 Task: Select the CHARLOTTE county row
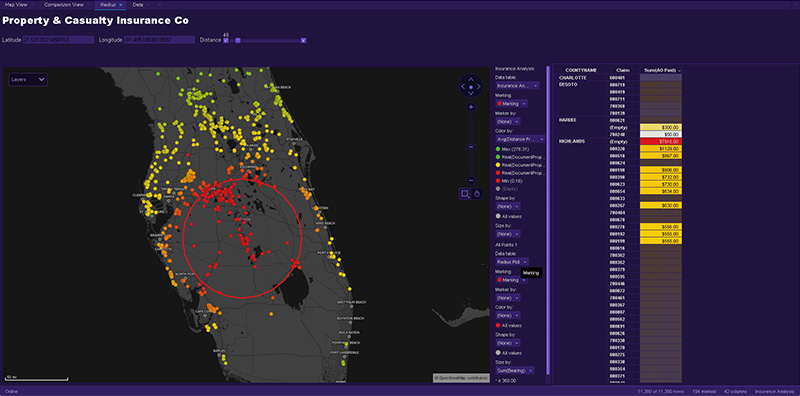point(572,78)
